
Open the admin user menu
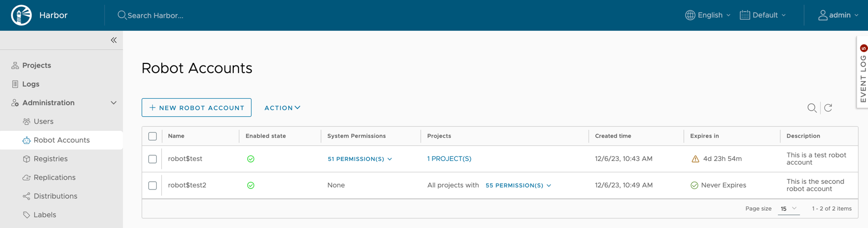pos(838,15)
